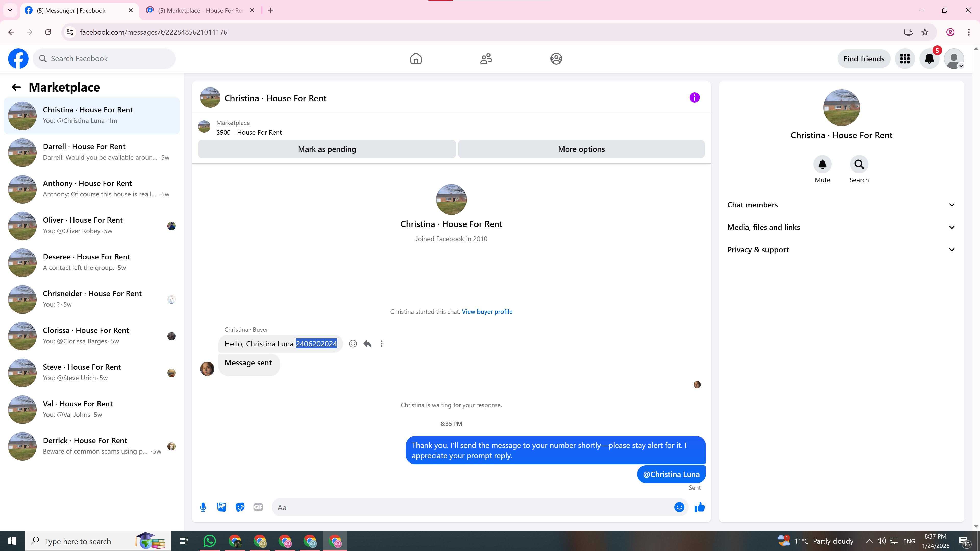Toggle conversation information panel icon

[x=694, y=98]
